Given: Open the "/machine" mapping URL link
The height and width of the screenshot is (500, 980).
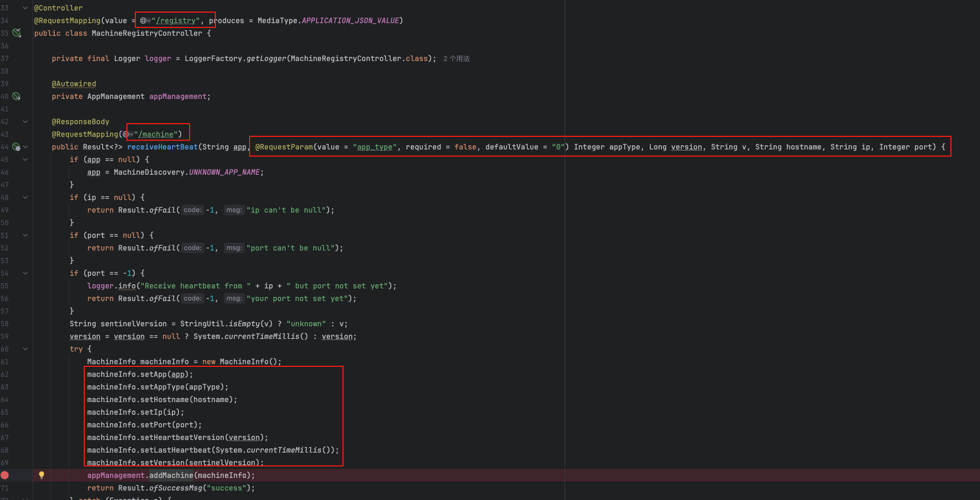Looking at the screenshot, I should 156,134.
